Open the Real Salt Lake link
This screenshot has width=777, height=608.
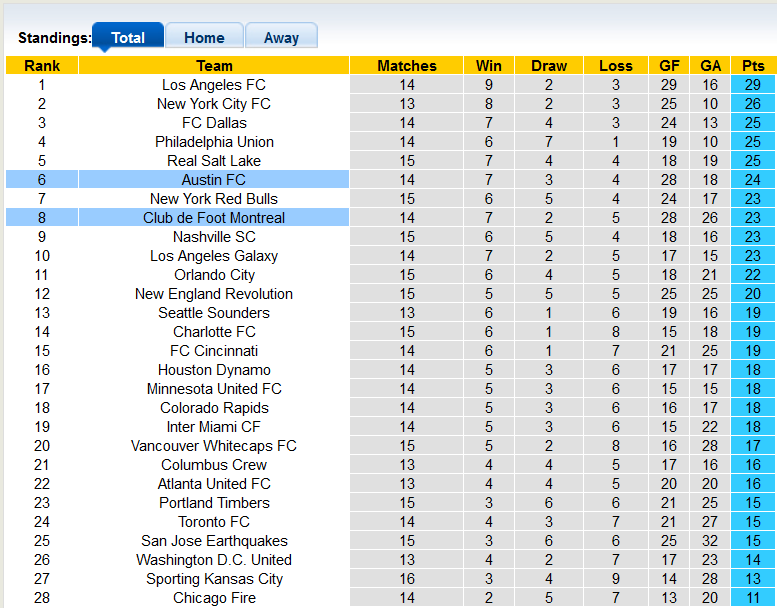tap(214, 161)
